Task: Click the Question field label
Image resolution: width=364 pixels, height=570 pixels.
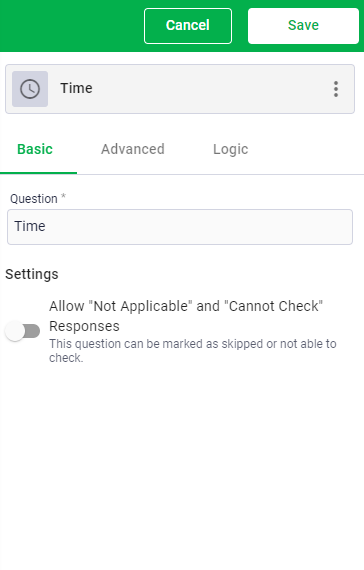Action: pos(34,199)
